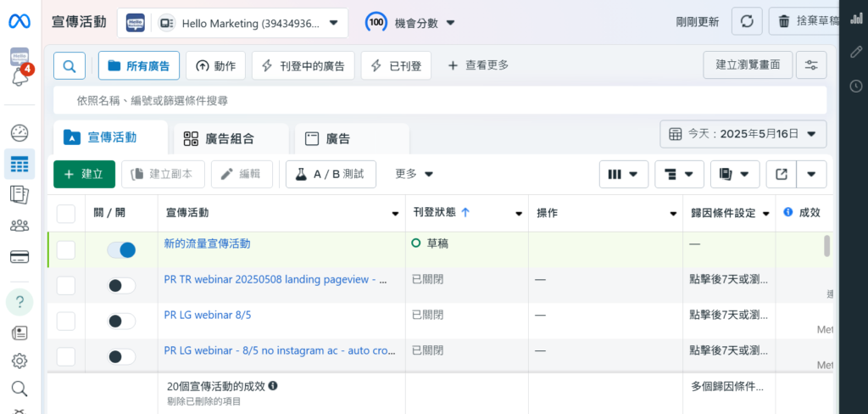The width and height of the screenshot is (868, 414).
Task: Open the notifications bell icon
Action: coord(19,77)
